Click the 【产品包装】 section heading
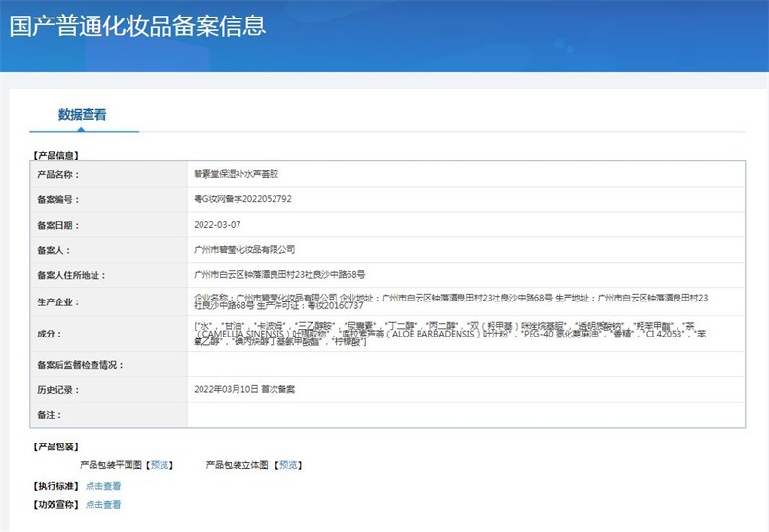This screenshot has width=769, height=532. [x=55, y=446]
